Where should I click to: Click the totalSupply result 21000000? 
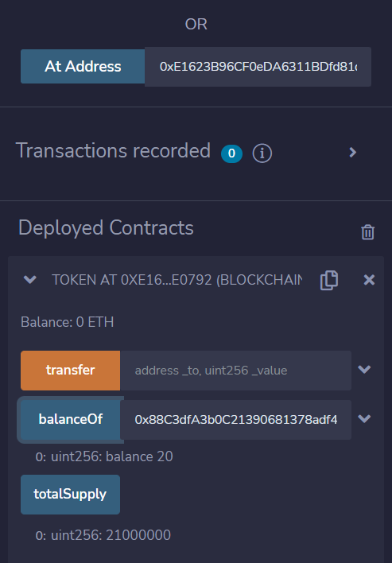pyautogui.click(x=103, y=535)
